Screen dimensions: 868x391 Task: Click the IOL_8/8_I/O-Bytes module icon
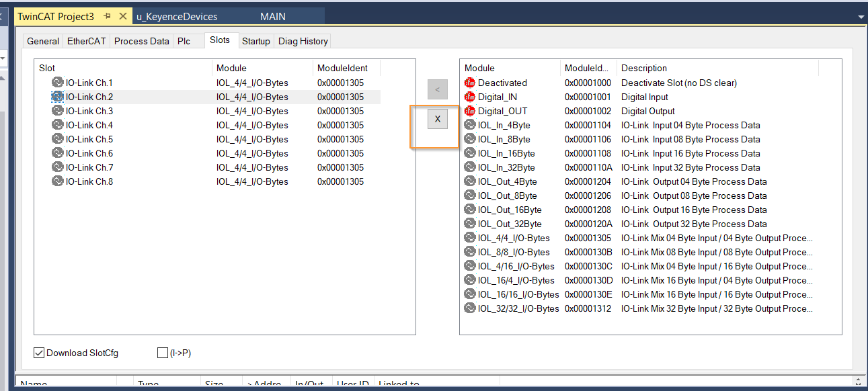click(469, 252)
